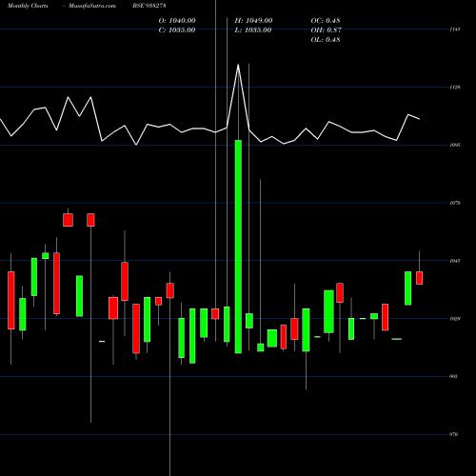Select the "OL: 0.48" reading

326,40
